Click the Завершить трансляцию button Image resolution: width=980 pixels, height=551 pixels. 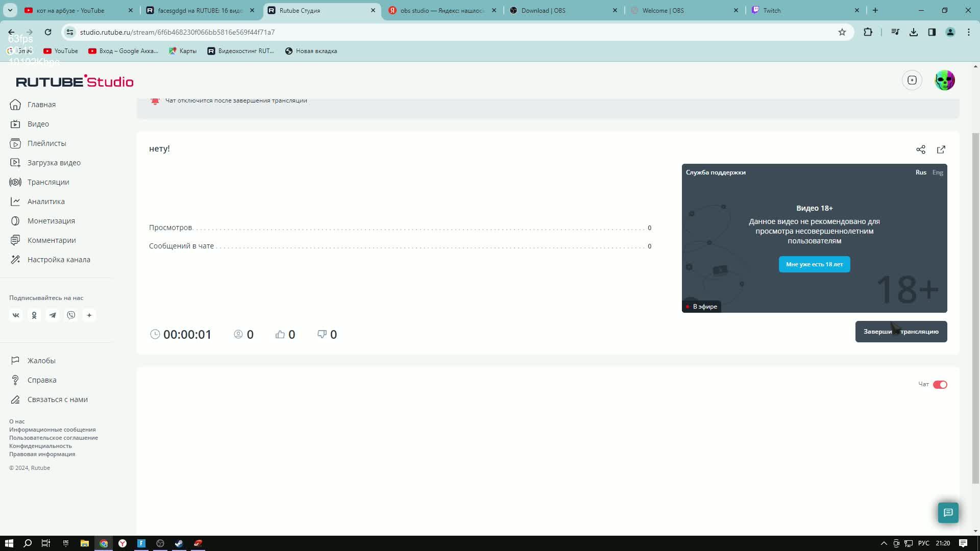[x=900, y=332]
